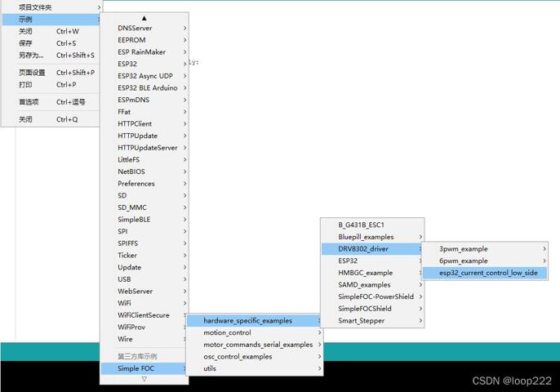Screen dimensions: 560x392
Task: Open DNSServer examples submenu
Action: (144, 28)
